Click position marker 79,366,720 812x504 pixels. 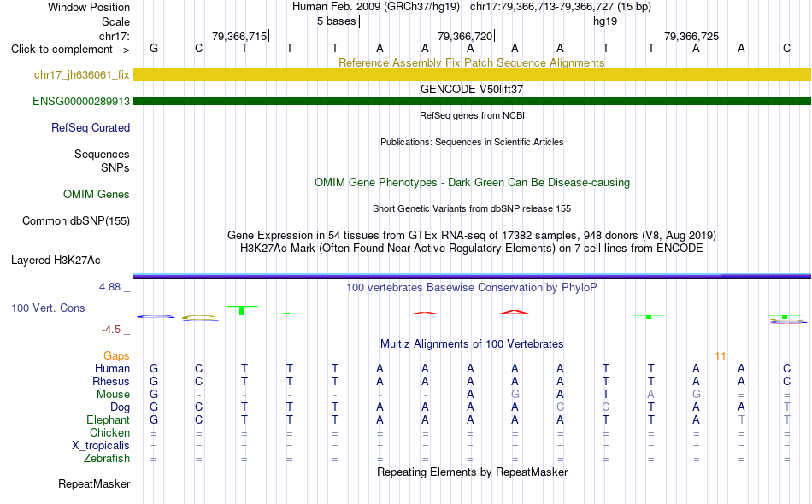(x=466, y=36)
